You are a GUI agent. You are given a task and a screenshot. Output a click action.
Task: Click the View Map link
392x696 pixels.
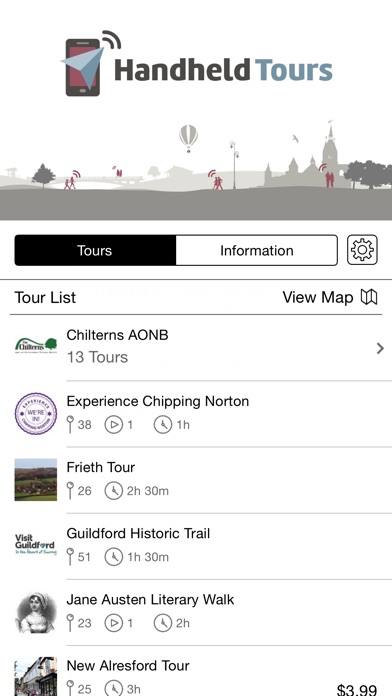coord(318,297)
